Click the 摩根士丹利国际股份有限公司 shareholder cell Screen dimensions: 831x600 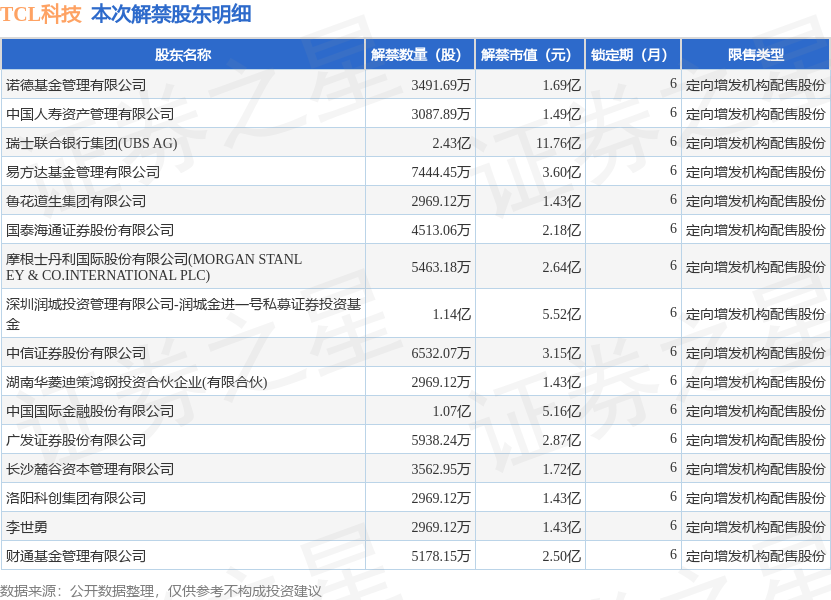(154, 267)
